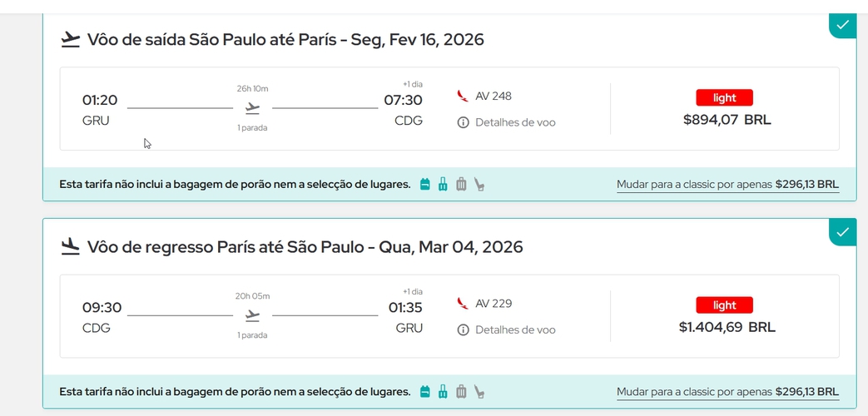Toggle the checkmark on the outbound flight card
Image resolution: width=868 pixels, height=416 pixels.
click(x=843, y=25)
